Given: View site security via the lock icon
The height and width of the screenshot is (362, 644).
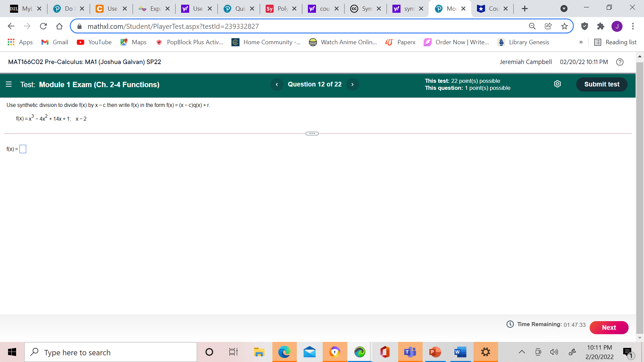Looking at the screenshot, I should coord(79,26).
